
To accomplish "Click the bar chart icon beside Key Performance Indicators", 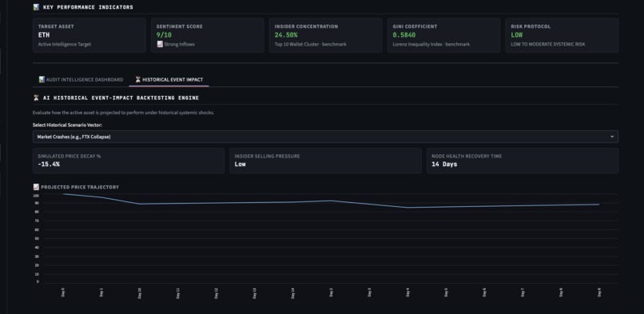I will [36, 7].
